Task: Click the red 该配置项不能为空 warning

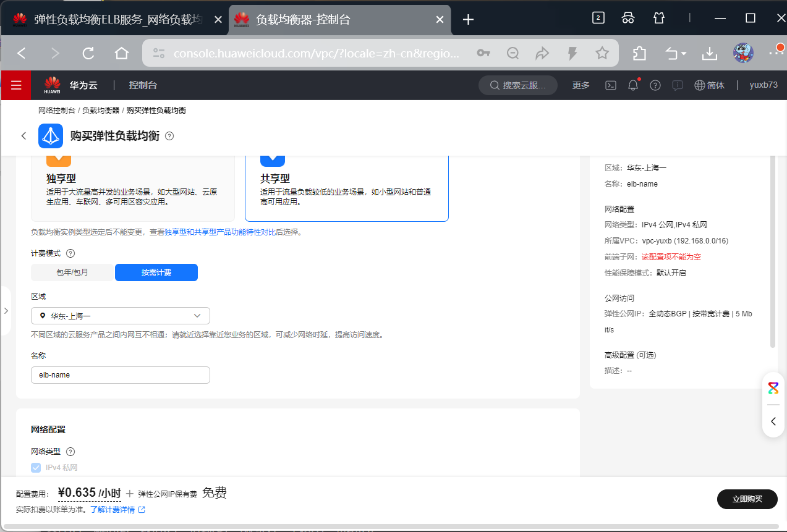Action: tap(671, 256)
